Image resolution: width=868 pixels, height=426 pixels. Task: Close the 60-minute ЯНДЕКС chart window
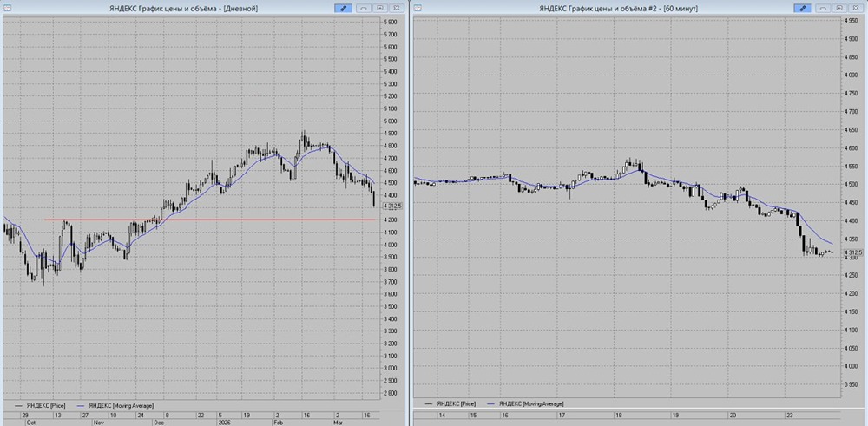856,9
